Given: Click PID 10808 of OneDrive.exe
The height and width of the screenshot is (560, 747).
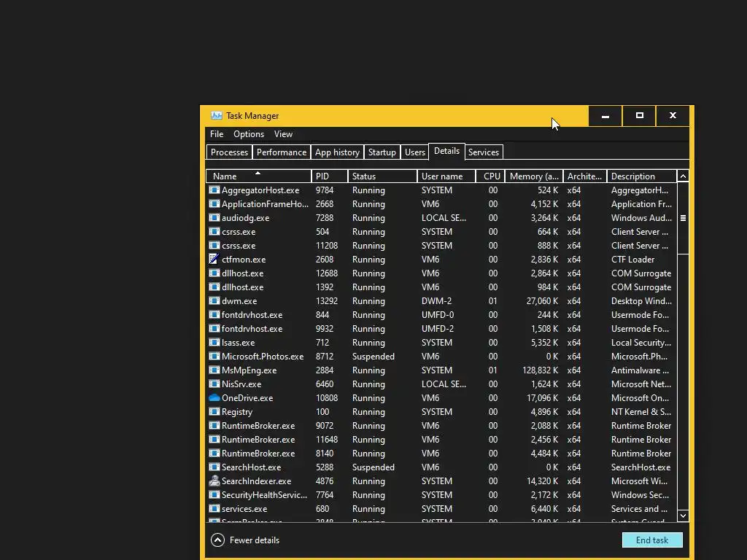Looking at the screenshot, I should pyautogui.click(x=326, y=397).
